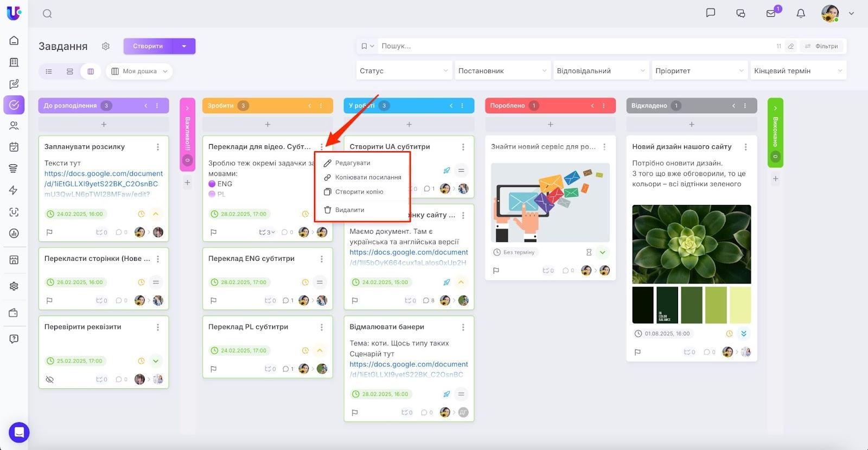Open lightning automation icon in sidebar
868x450 pixels.
click(x=14, y=190)
